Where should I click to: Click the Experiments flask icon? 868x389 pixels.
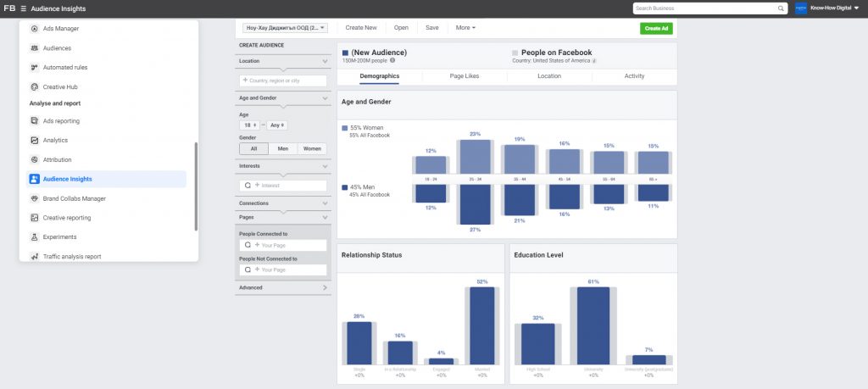[x=34, y=236]
